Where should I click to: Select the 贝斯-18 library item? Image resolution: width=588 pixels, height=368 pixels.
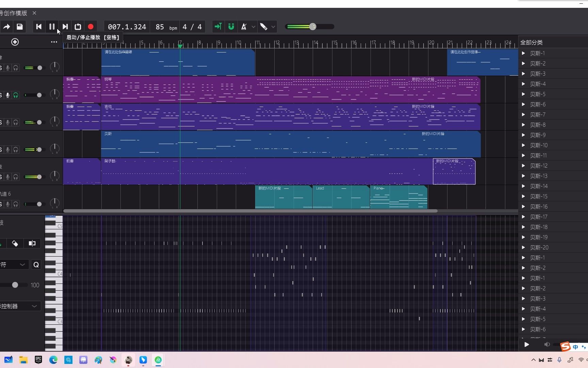click(539, 227)
